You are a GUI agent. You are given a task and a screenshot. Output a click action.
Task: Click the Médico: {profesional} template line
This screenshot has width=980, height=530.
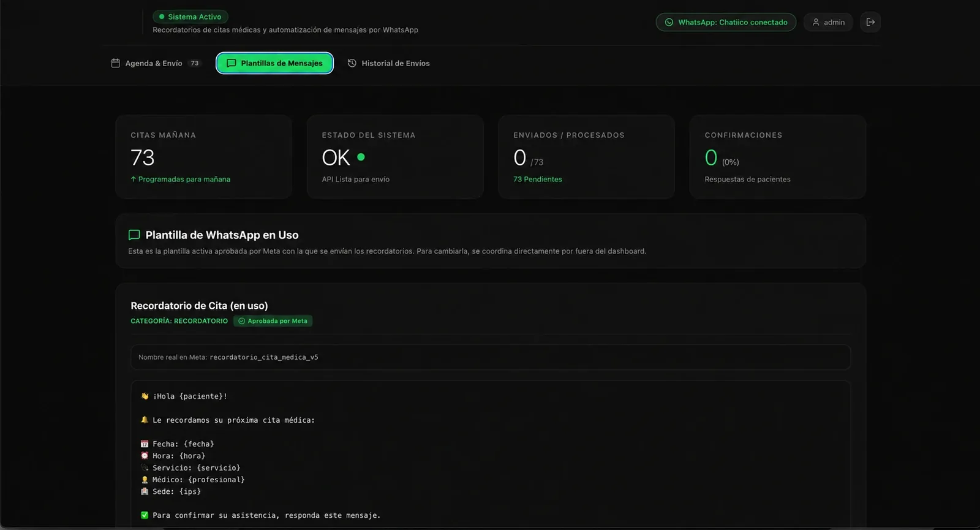[192, 480]
